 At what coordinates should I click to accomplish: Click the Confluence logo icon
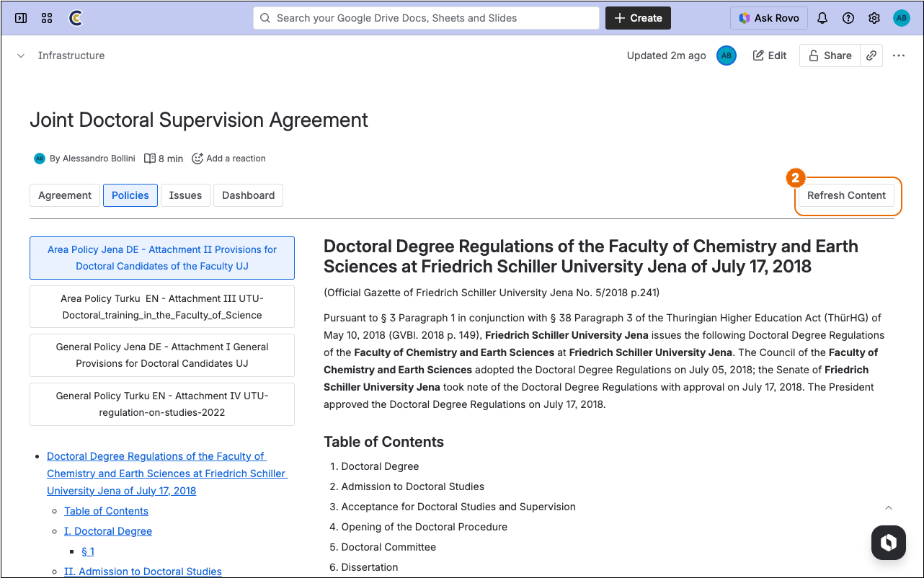pos(75,18)
